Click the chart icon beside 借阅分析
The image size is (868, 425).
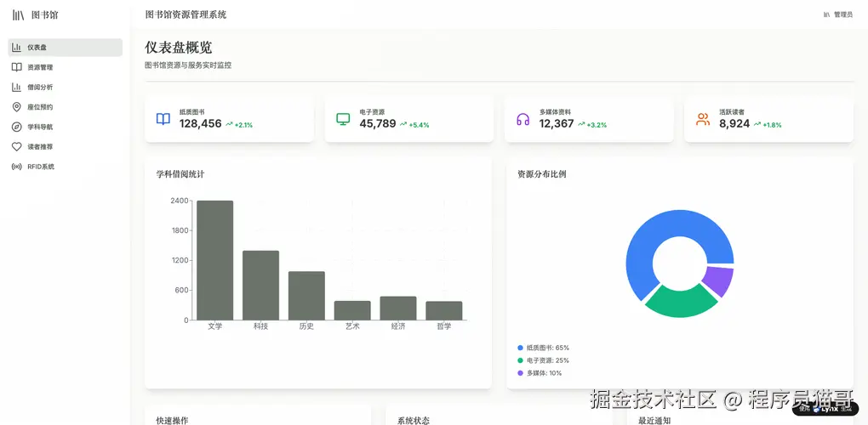pos(17,88)
